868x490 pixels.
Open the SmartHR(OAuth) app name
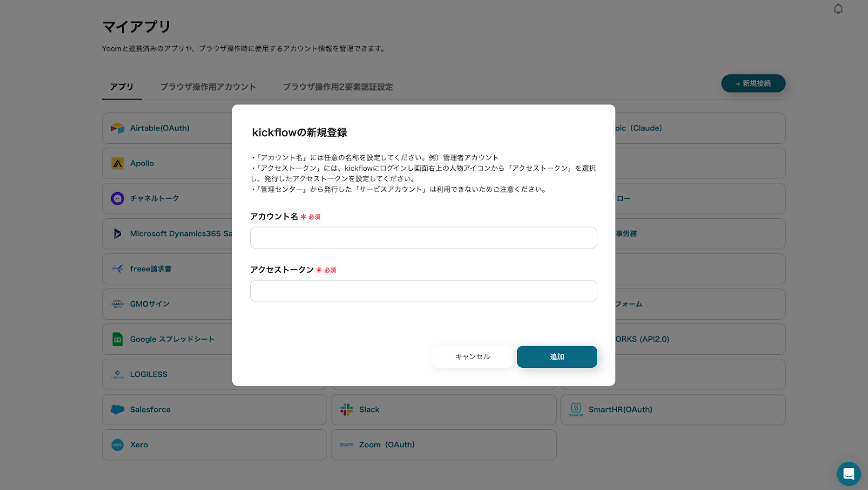click(621, 410)
